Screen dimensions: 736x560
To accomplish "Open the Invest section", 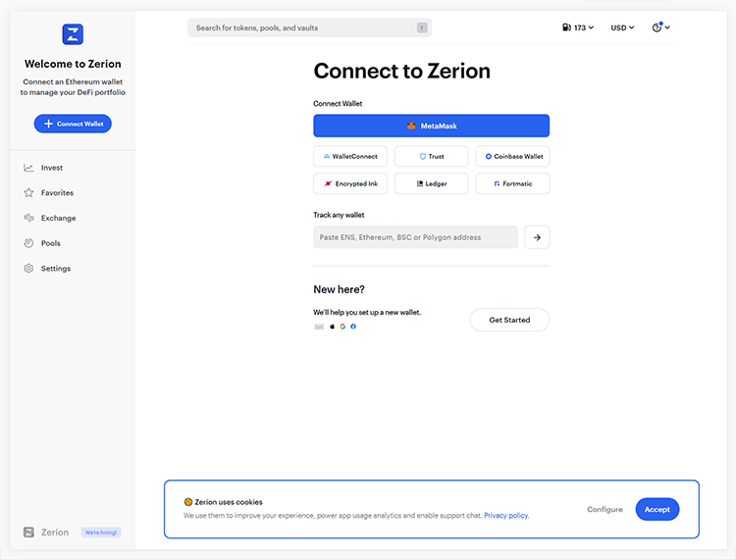I will click(x=51, y=168).
